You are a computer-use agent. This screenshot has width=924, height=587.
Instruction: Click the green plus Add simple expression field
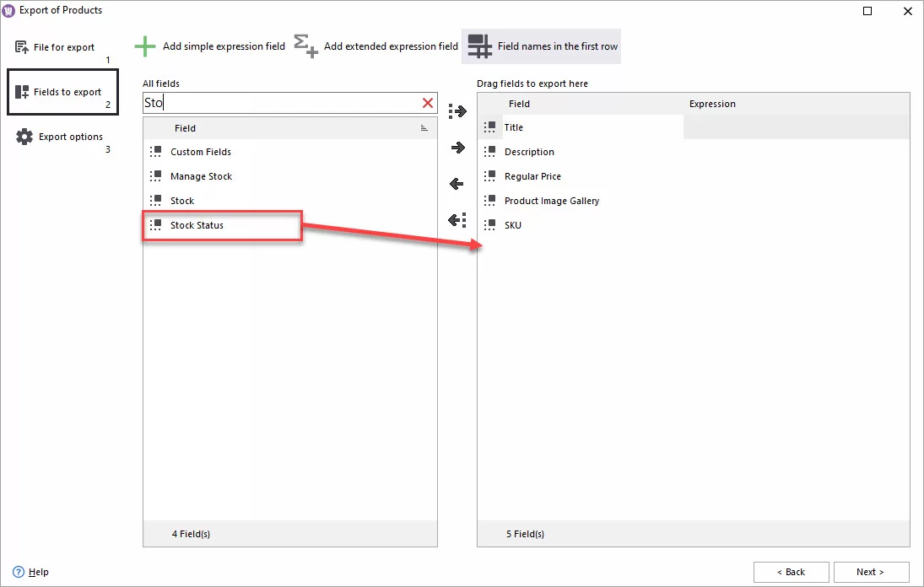click(x=146, y=46)
